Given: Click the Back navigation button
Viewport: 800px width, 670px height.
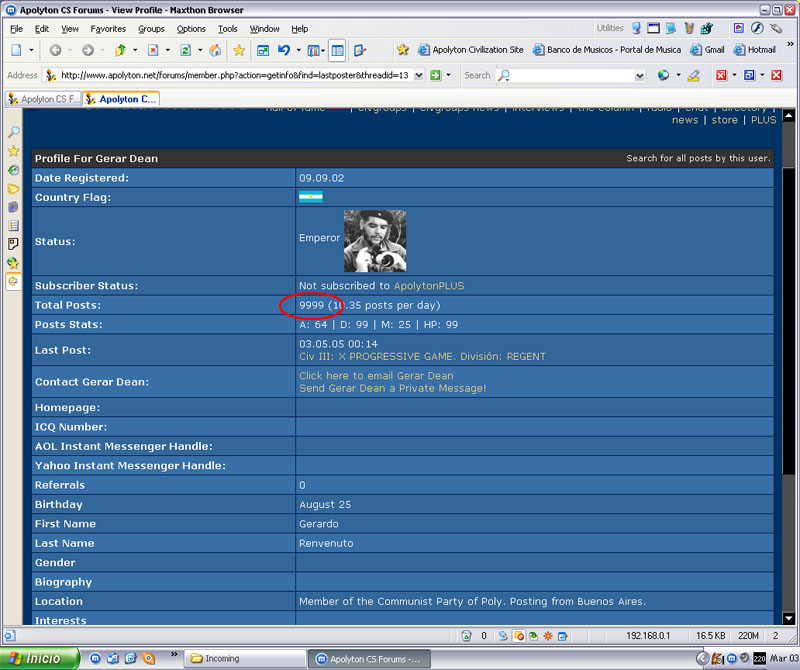Looking at the screenshot, I should [55, 50].
